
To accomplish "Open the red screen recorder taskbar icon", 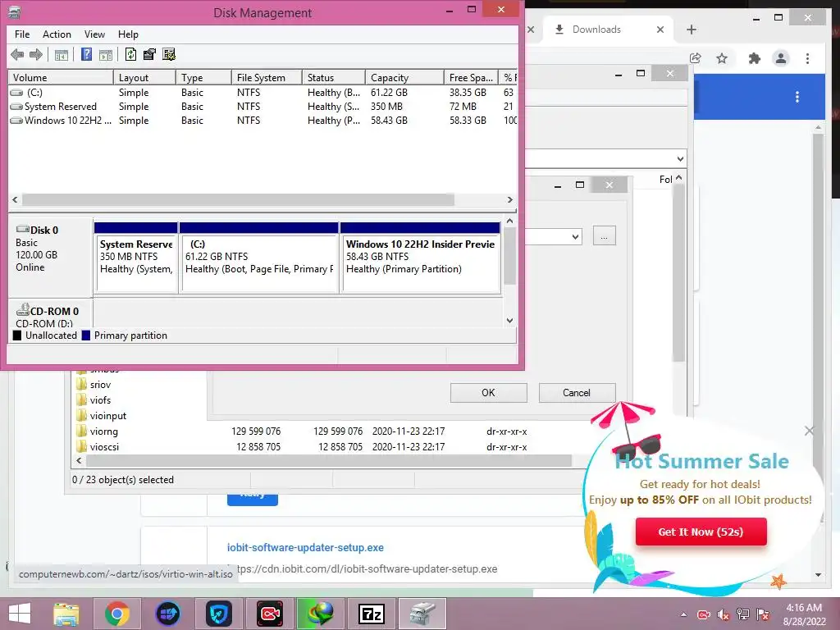I will coord(270,614).
